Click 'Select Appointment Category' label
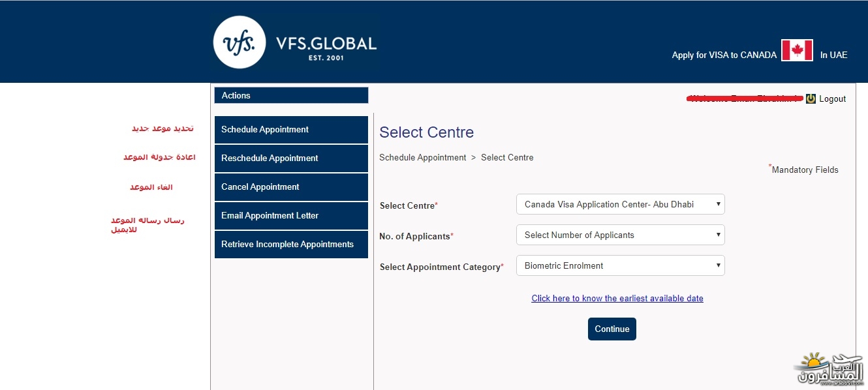 click(x=442, y=267)
